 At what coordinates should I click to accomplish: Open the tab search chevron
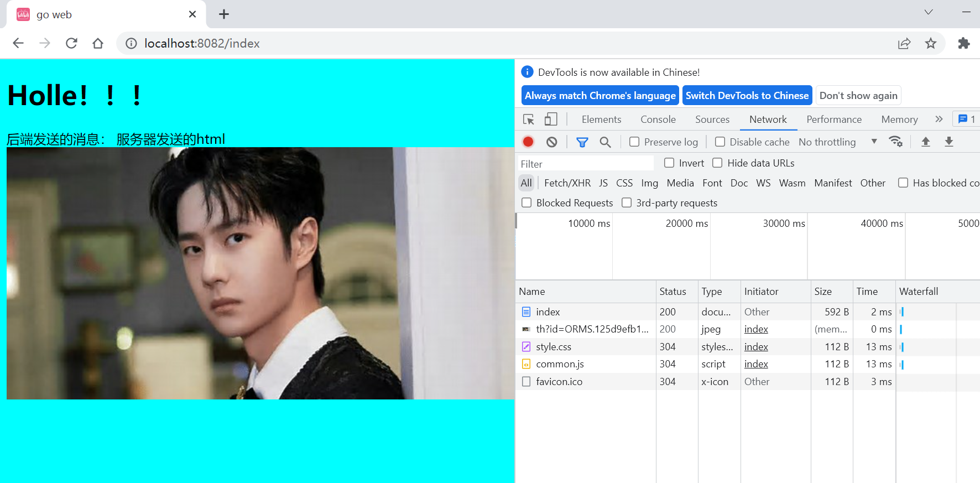point(929,12)
